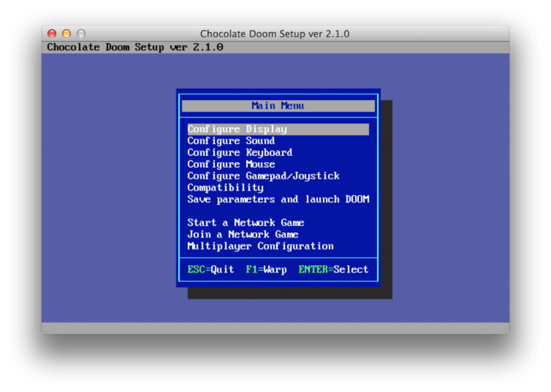Image resolution: width=551 pixels, height=392 pixels.
Task: Close the window with red button
Action: point(52,33)
